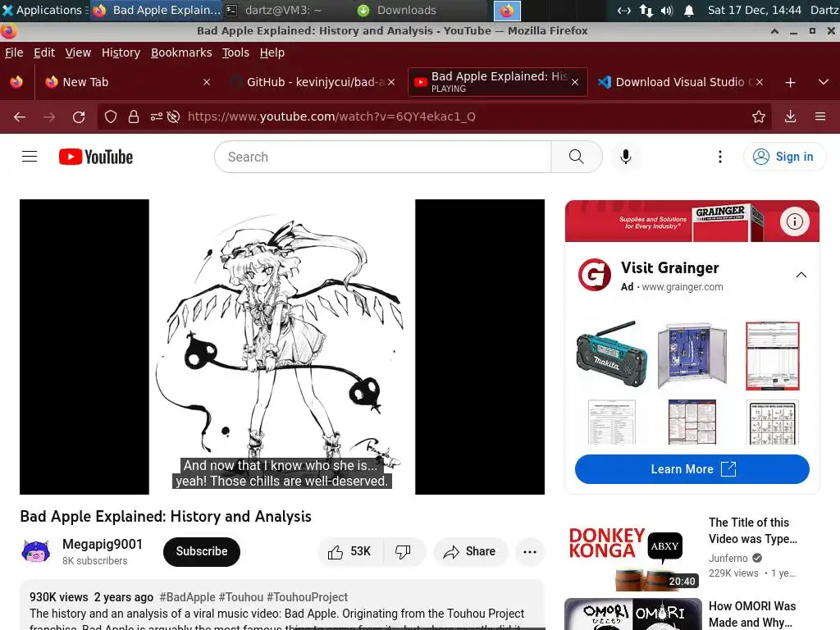The height and width of the screenshot is (630, 840).
Task: Bookmark this page with the star
Action: 759,116
